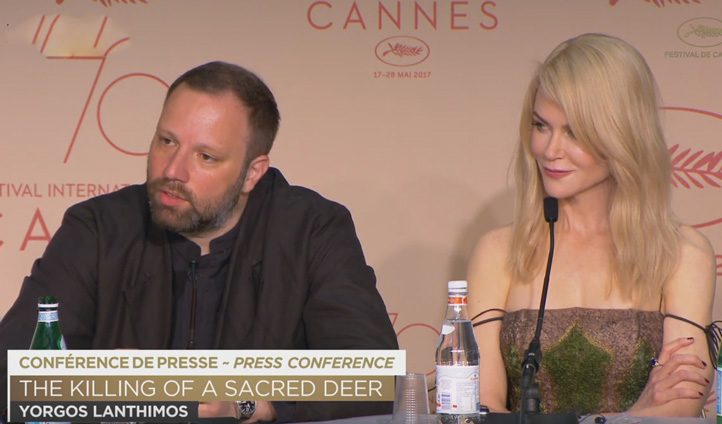
Task: Click the green glass bottle
Action: (47, 324)
